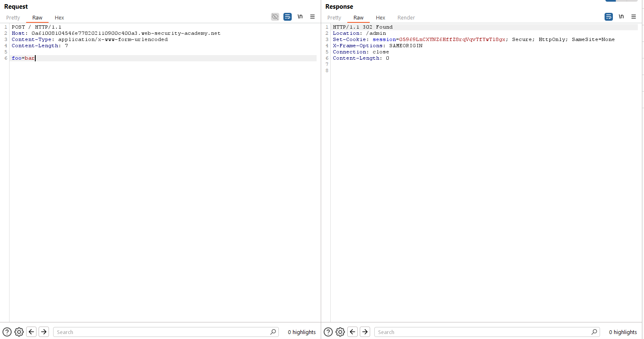Viewport: 644px width, 339px height.
Task: Click the Request search input field
Action: click(162, 332)
